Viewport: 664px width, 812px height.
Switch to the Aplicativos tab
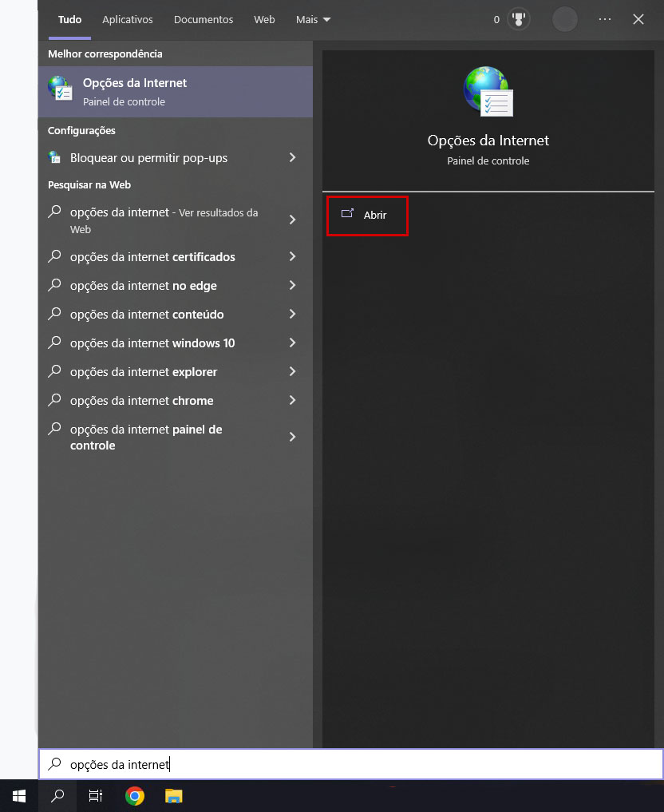[128, 19]
